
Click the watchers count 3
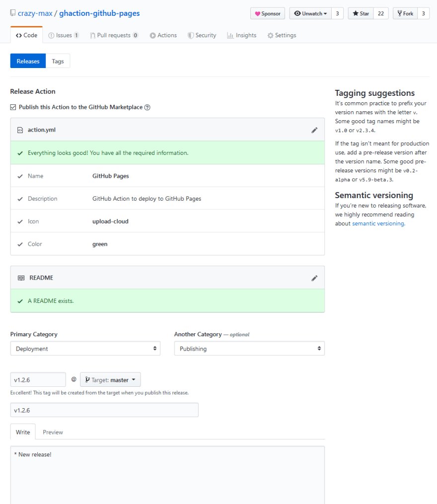pos(337,13)
